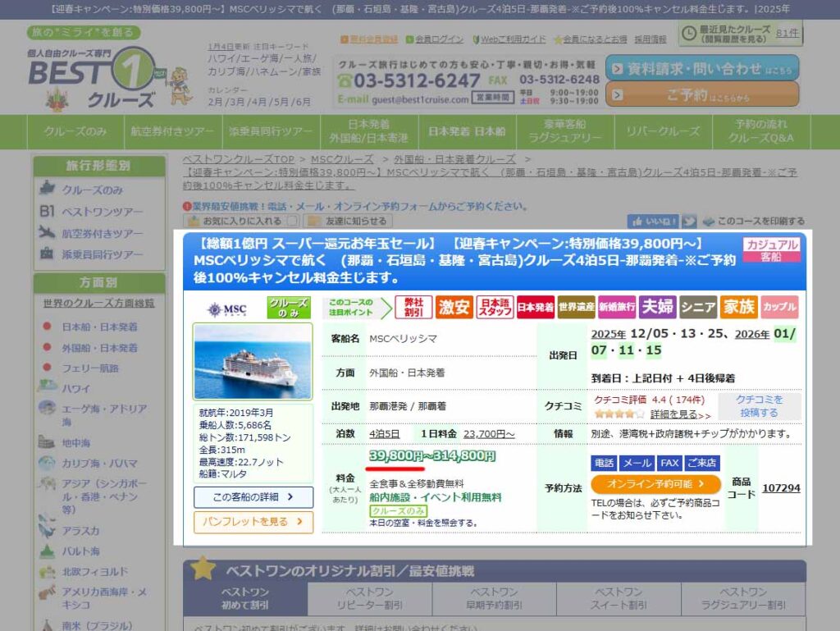
Task: Click the Twitter bird share icon
Action: coord(690,221)
